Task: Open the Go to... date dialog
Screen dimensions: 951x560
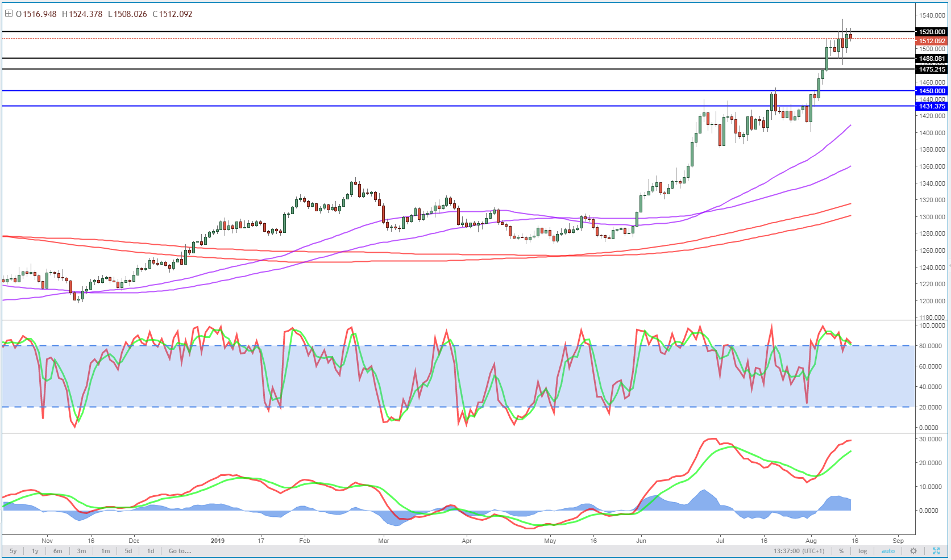Action: pyautogui.click(x=180, y=551)
